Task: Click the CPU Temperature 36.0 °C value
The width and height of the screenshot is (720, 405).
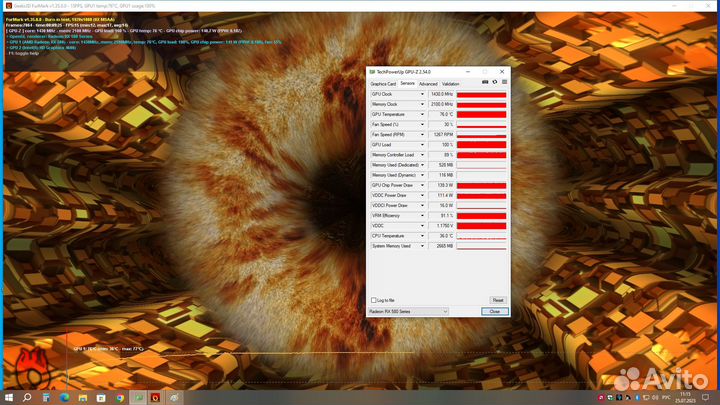Action: coord(441,236)
